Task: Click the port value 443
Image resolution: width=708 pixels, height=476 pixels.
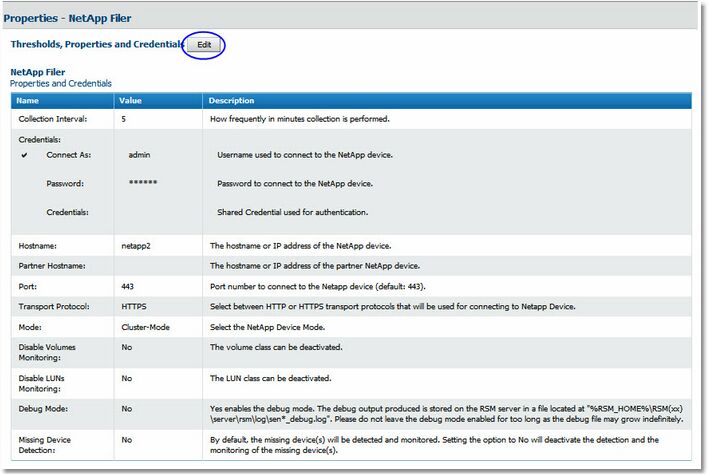Action: pyautogui.click(x=127, y=287)
